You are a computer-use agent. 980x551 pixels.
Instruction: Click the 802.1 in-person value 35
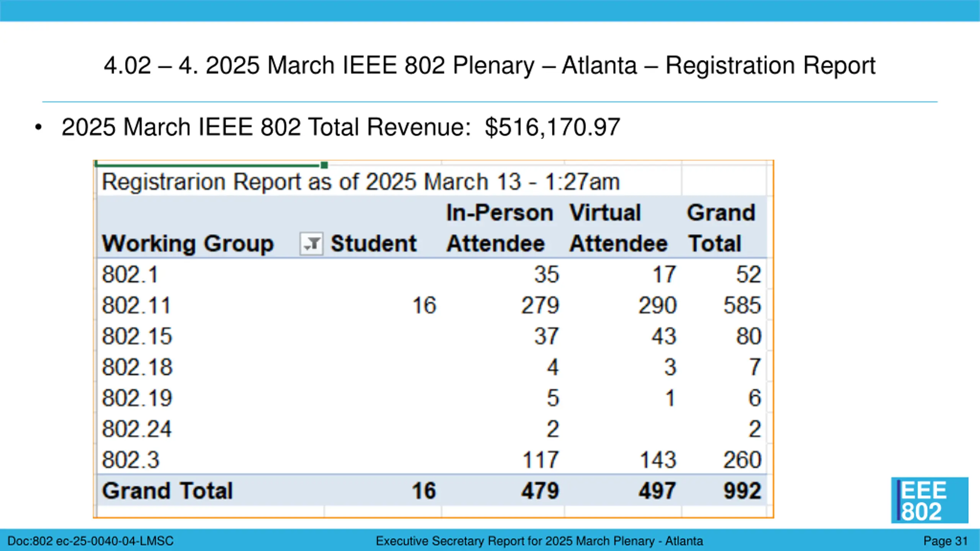547,274
